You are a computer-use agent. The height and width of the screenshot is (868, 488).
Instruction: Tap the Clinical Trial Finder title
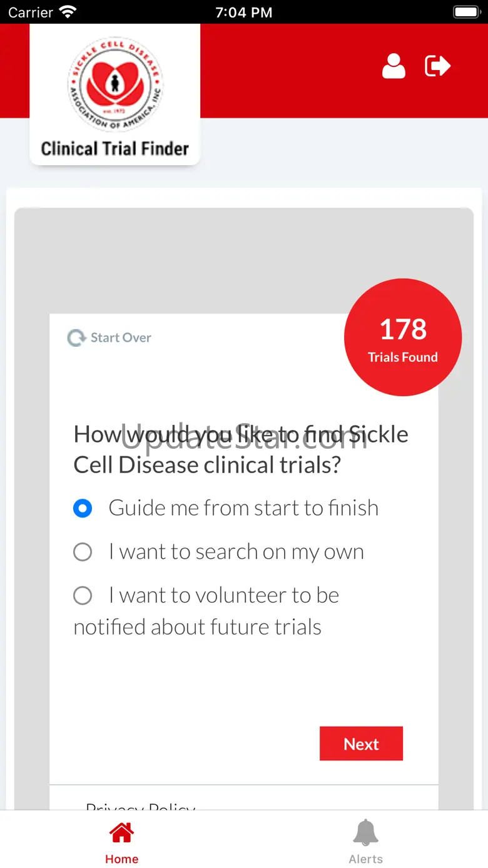tap(115, 149)
